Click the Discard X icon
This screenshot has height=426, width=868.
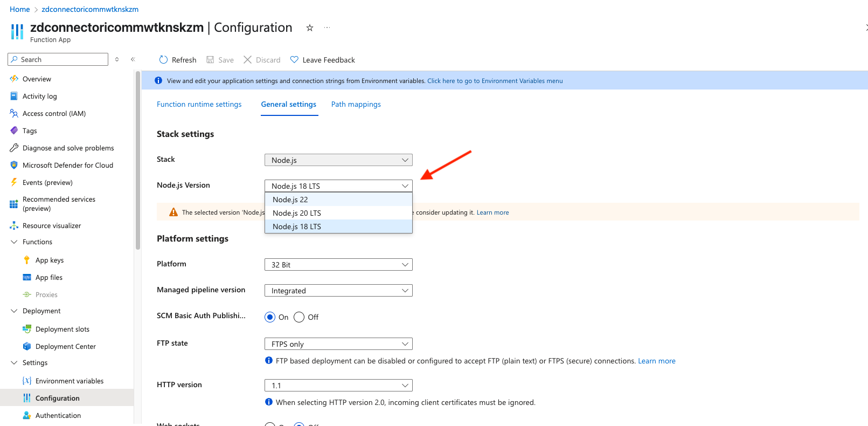click(x=248, y=59)
